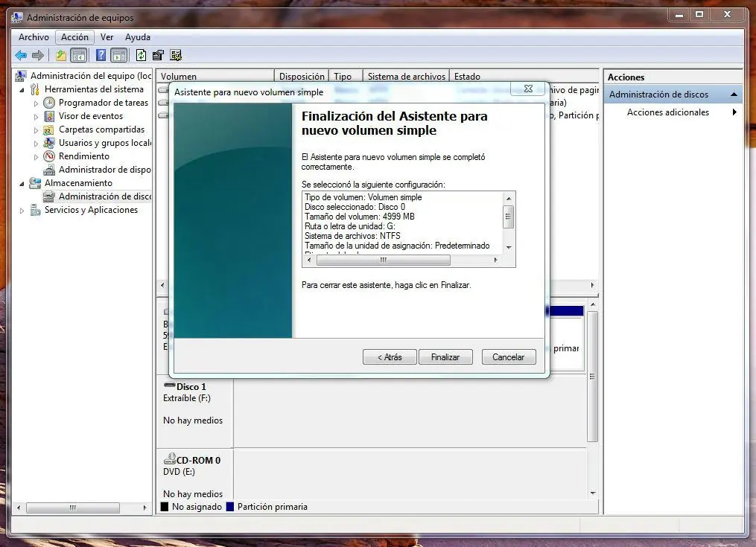The image size is (756, 547).
Task: Click the green refresh toolbar icon
Action: tap(141, 55)
